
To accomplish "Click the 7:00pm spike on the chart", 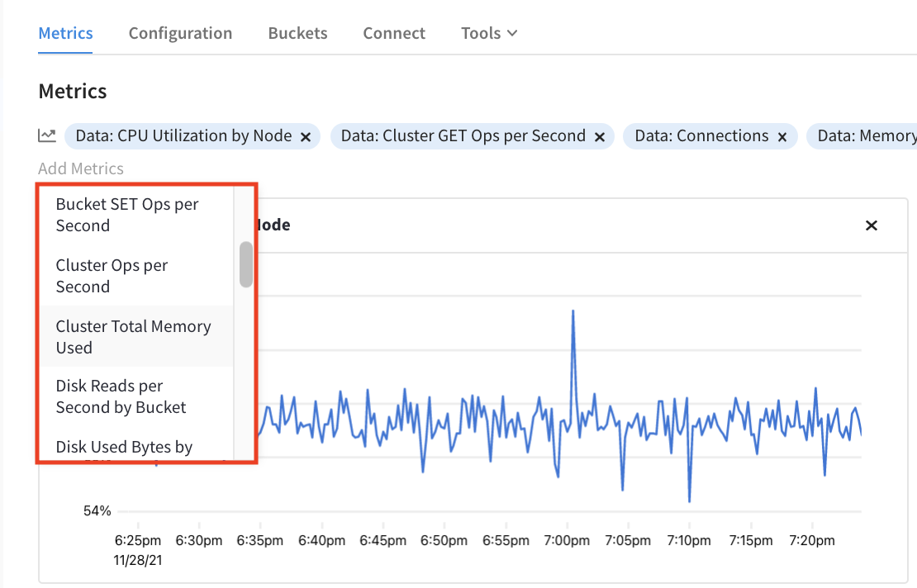I will [573, 311].
